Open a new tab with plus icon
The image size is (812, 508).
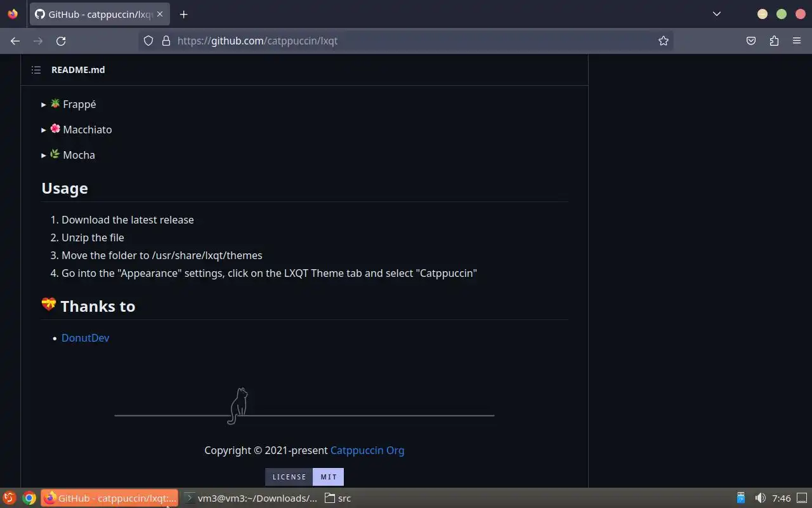coord(183,14)
